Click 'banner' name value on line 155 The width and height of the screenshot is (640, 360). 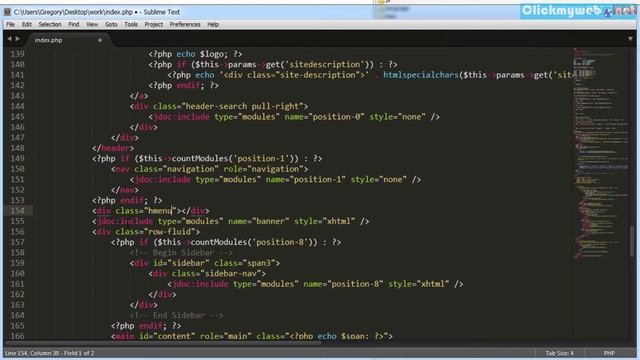pos(271,221)
